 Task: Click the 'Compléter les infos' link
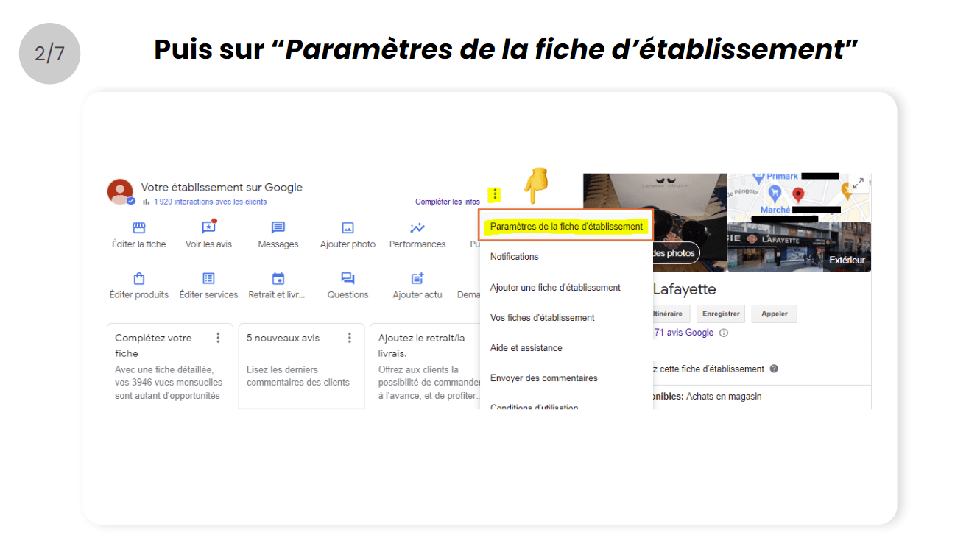click(447, 202)
